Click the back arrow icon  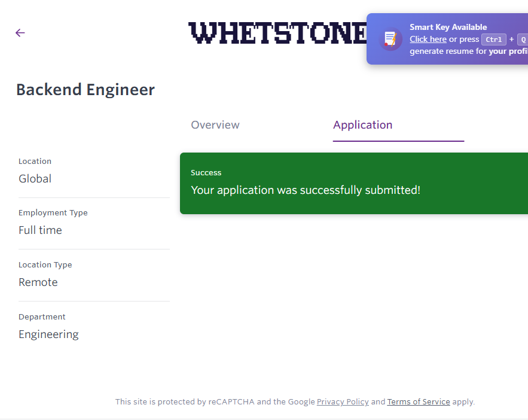[x=20, y=33]
